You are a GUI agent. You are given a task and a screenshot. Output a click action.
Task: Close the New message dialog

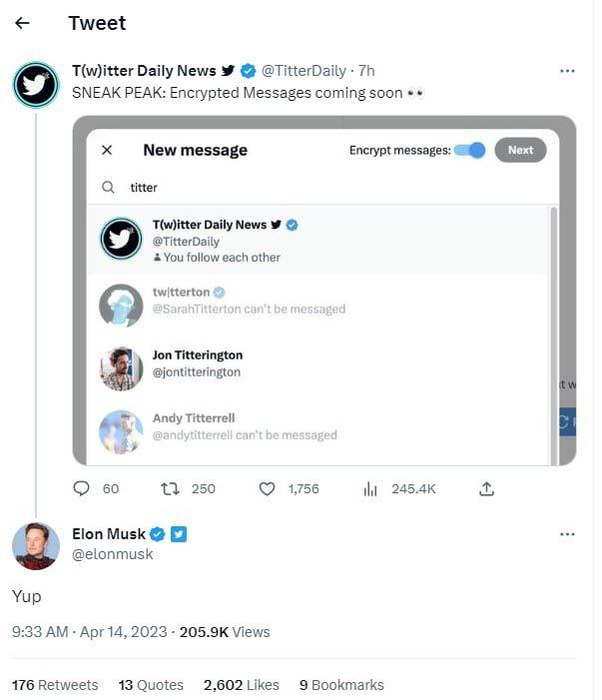tap(107, 150)
